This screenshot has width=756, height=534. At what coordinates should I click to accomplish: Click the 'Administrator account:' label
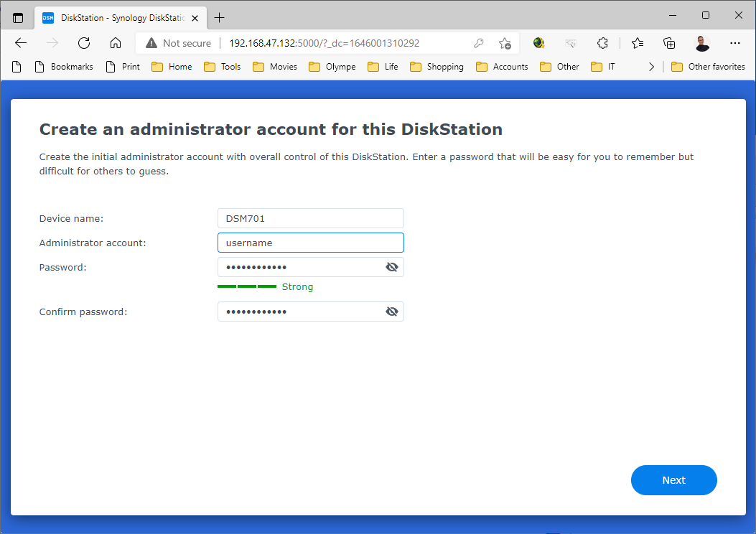pyautogui.click(x=93, y=243)
